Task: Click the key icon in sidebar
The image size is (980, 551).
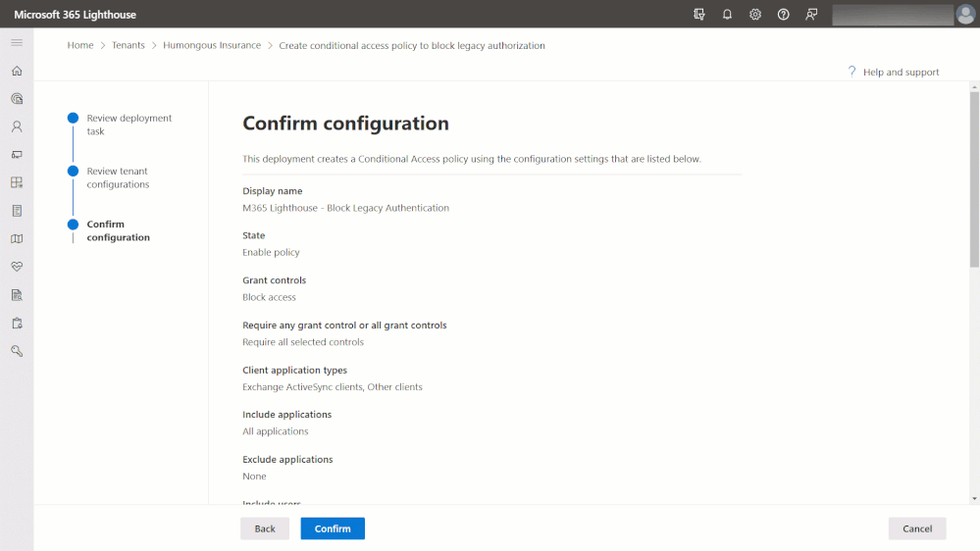Action: coord(17,351)
